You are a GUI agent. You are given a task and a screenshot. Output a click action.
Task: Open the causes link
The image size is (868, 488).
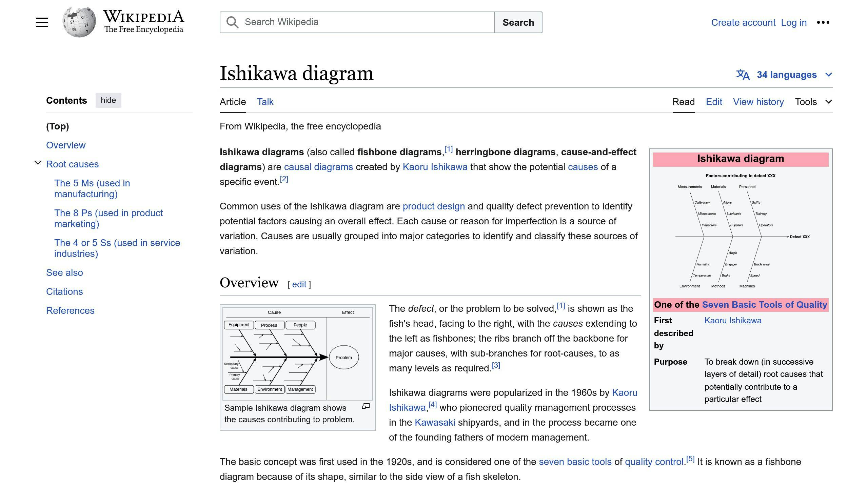pyautogui.click(x=583, y=167)
